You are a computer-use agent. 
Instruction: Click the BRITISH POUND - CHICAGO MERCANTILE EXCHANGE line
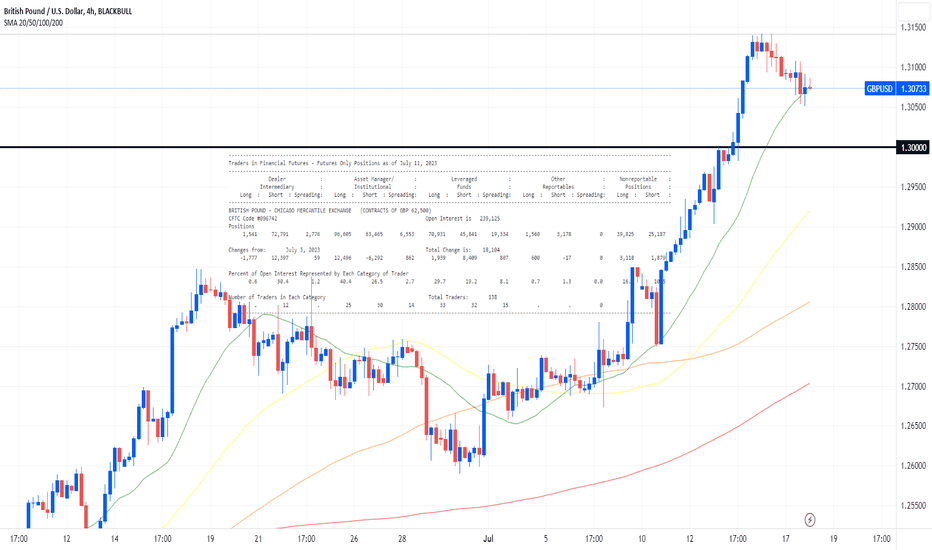pyautogui.click(x=329, y=210)
